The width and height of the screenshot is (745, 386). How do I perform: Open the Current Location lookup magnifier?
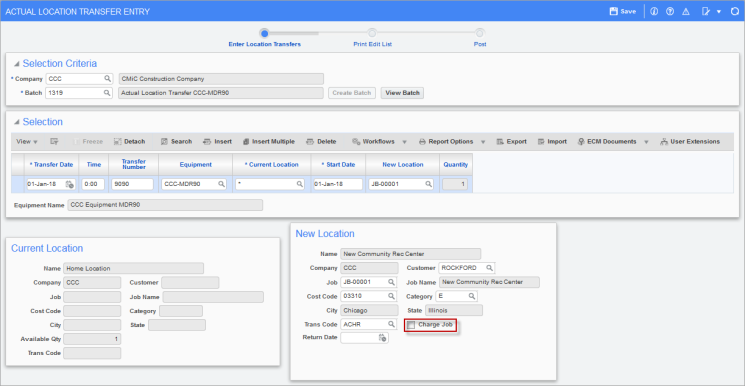click(x=299, y=184)
